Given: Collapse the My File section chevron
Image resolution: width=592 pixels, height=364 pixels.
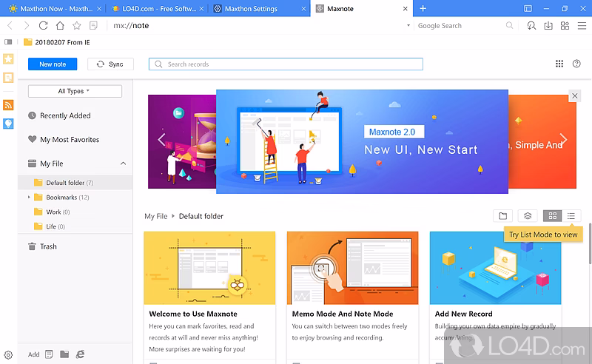Looking at the screenshot, I should click(x=123, y=164).
